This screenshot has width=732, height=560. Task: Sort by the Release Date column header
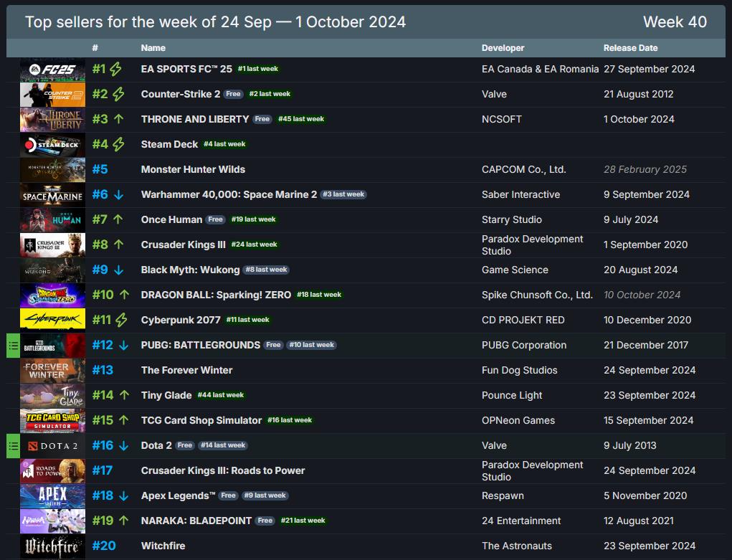(630, 48)
